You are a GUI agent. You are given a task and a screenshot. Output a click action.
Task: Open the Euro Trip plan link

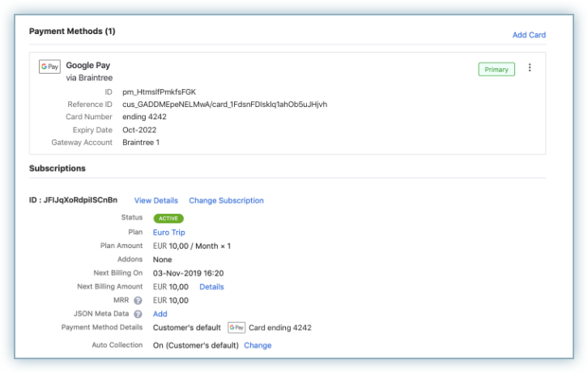168,232
